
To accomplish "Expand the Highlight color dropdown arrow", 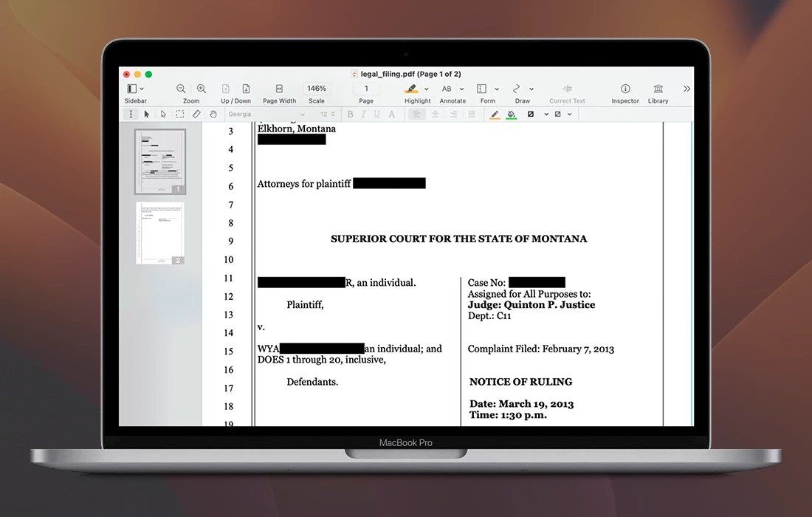I will tap(427, 89).
